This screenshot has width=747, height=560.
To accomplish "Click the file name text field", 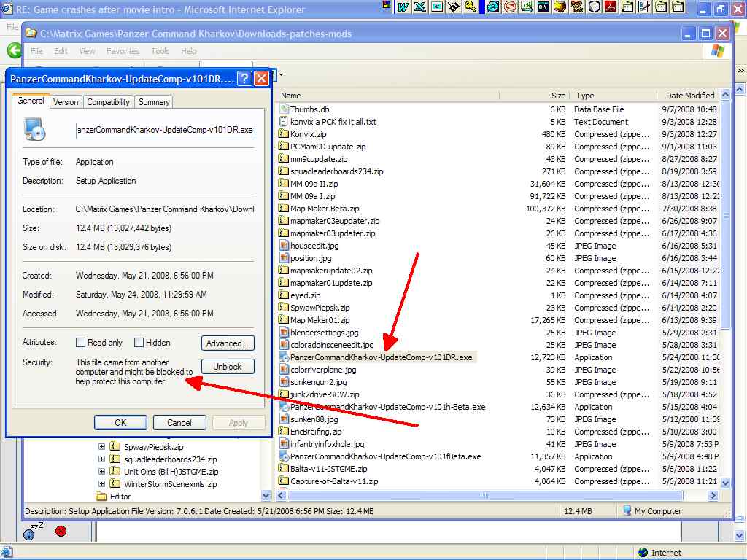I will (x=165, y=131).
